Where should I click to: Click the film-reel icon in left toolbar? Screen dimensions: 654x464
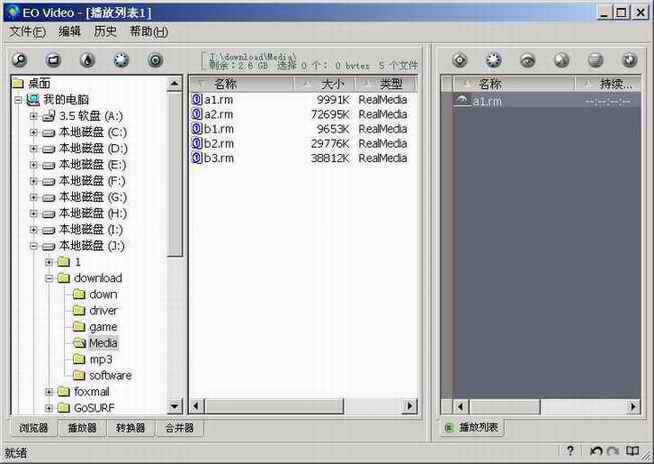click(x=121, y=60)
